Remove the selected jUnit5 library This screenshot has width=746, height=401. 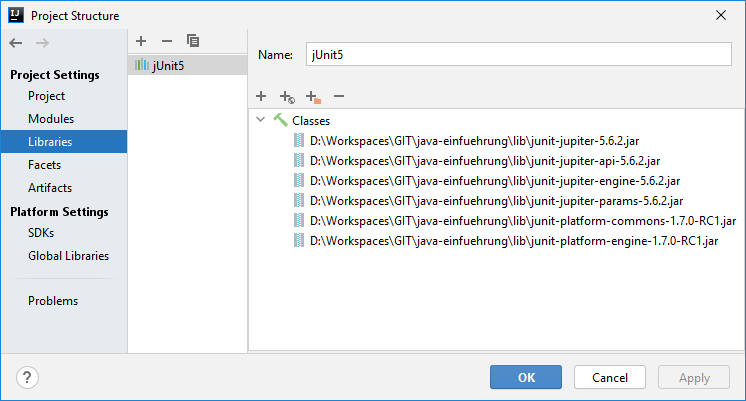pyautogui.click(x=167, y=41)
